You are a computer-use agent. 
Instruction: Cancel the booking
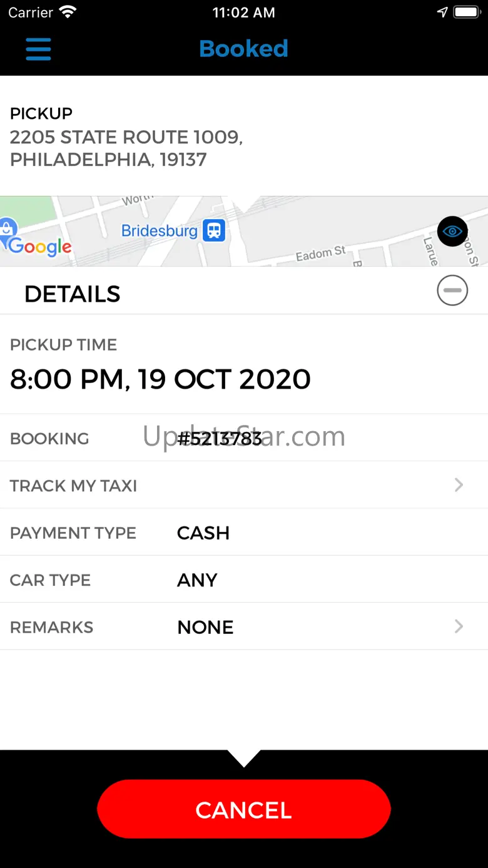(244, 809)
